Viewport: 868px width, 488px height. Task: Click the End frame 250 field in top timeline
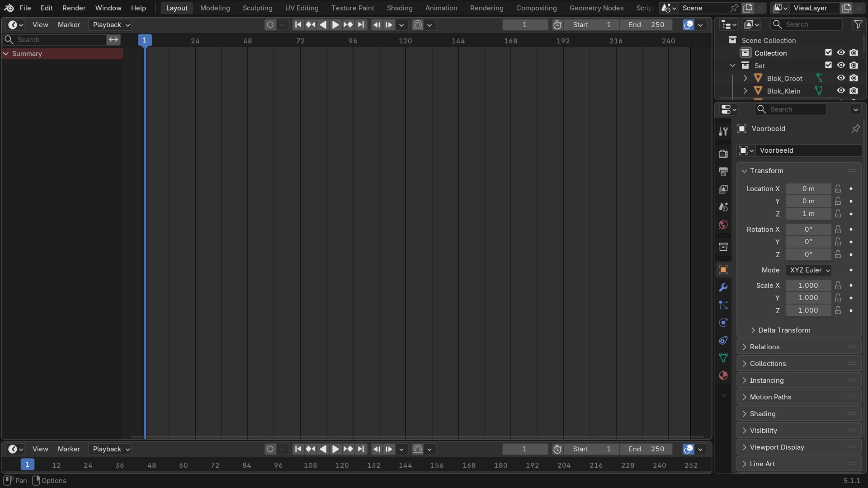coord(646,25)
